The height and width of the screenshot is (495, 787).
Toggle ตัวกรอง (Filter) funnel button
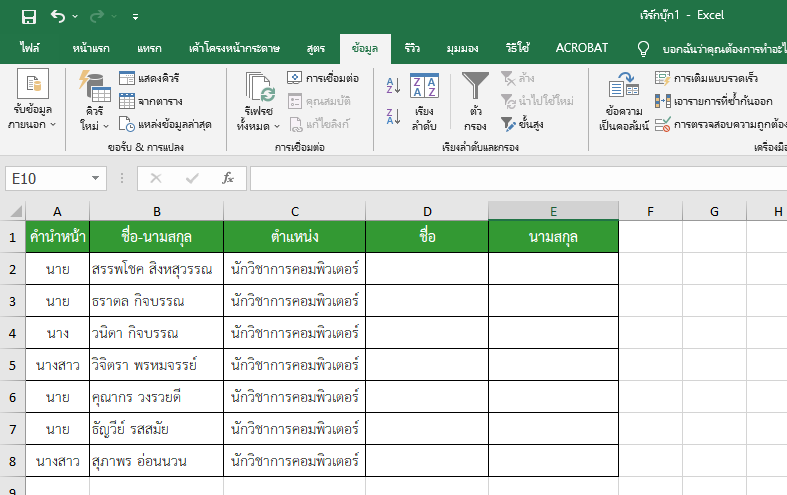point(475,100)
